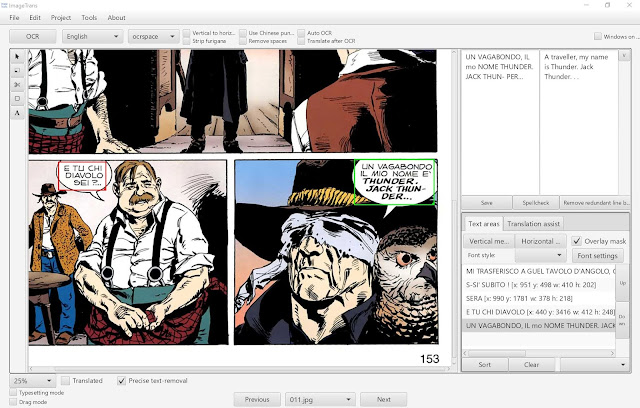The height and width of the screenshot is (408, 640).
Task: Move selected text area Down
Action: 622,320
